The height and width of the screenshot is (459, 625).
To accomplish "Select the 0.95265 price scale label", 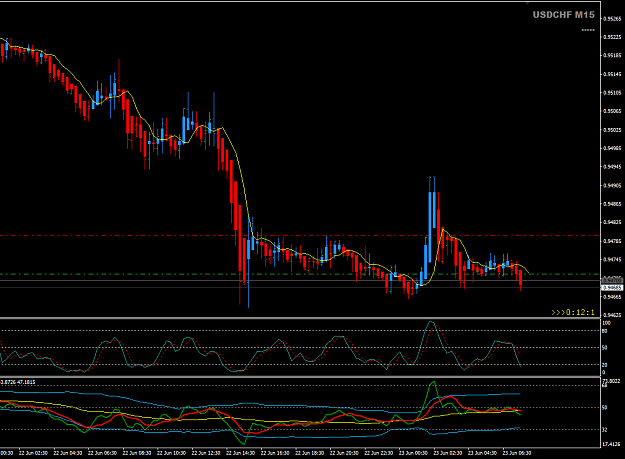I will (x=613, y=19).
